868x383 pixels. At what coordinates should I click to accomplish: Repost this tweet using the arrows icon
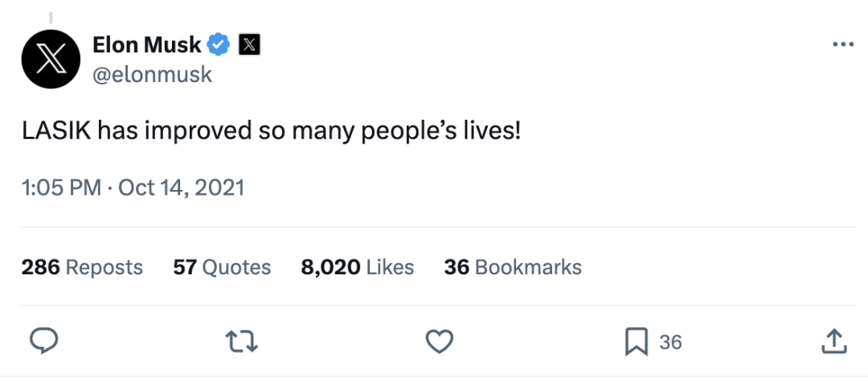[x=243, y=342]
